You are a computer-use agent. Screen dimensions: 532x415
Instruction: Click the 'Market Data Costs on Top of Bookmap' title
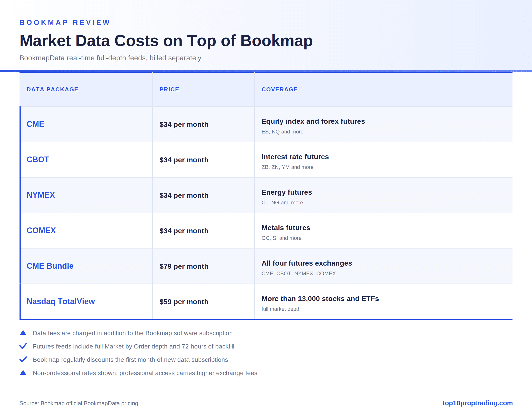pos(166,41)
